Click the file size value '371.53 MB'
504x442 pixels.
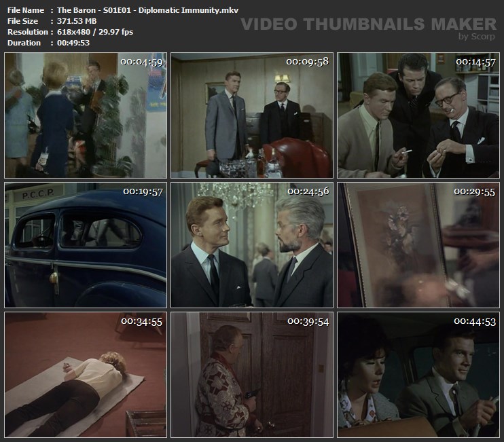click(77, 21)
